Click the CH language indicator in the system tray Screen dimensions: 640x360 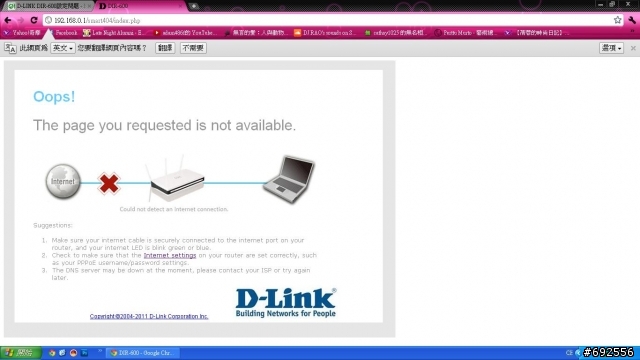coord(569,353)
